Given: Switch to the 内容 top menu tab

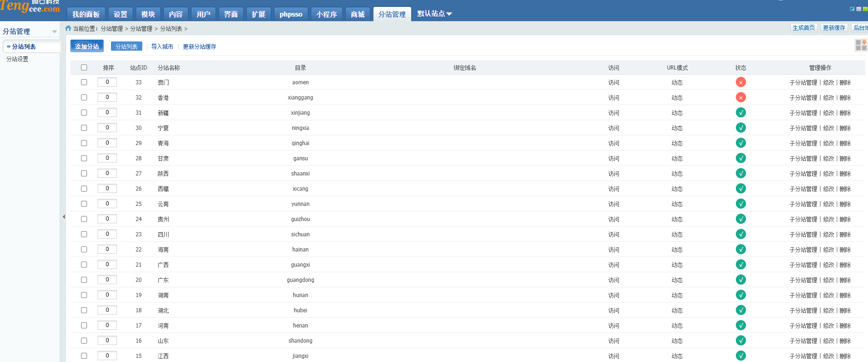Looking at the screenshot, I should 175,14.
